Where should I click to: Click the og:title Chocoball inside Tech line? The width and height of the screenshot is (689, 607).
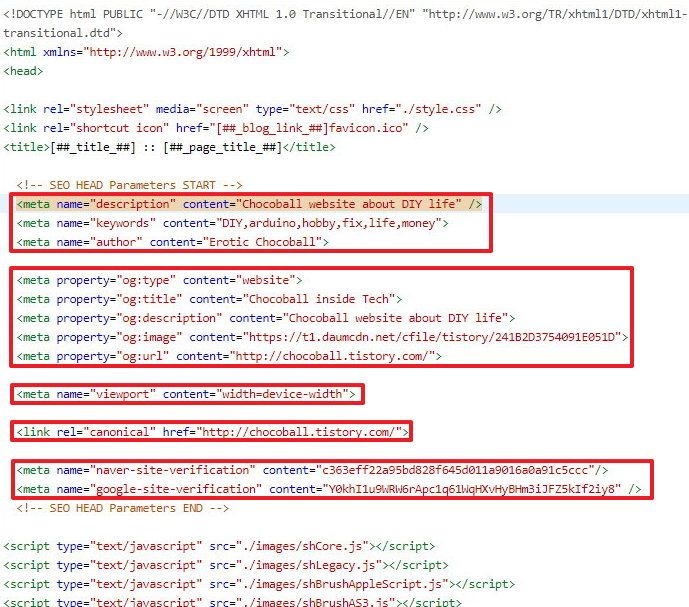click(x=209, y=299)
